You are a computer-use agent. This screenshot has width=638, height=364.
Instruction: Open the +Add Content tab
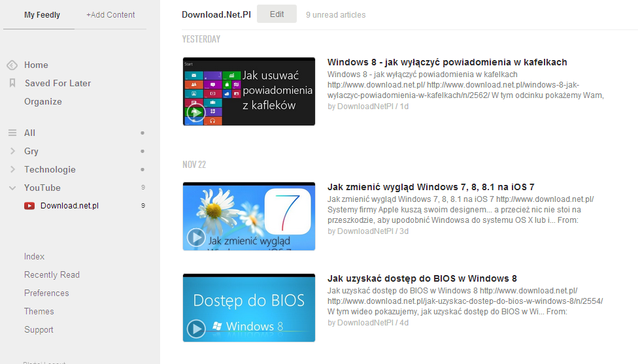[x=110, y=15]
